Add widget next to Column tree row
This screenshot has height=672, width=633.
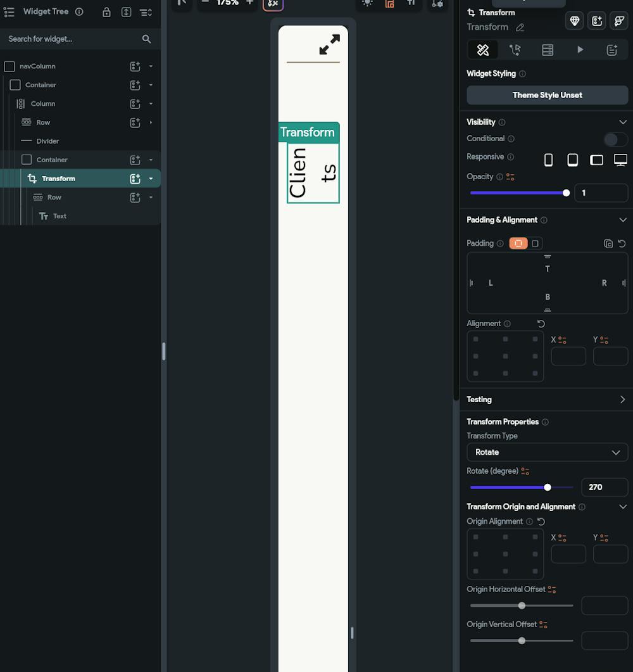135,104
